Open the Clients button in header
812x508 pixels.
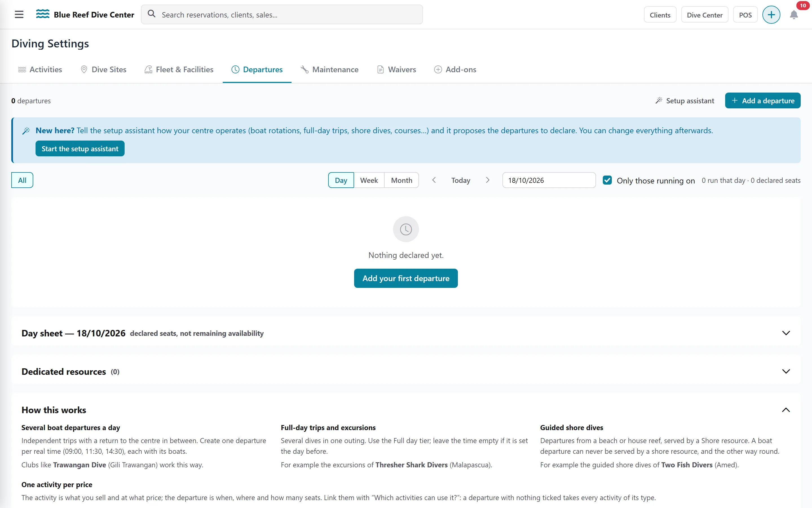coord(660,15)
